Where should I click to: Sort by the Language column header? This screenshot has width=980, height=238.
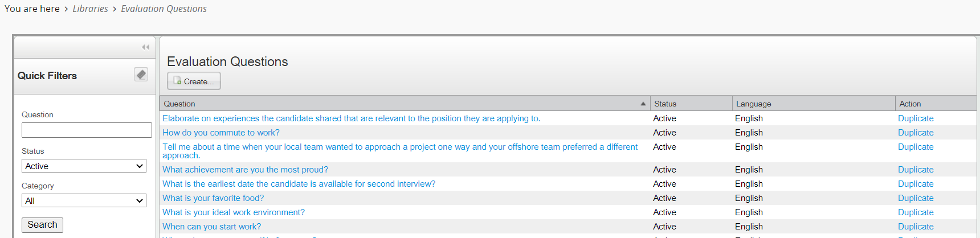pos(753,104)
